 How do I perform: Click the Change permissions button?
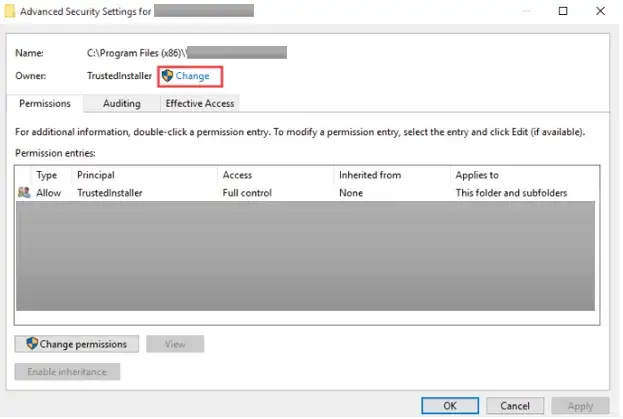[x=77, y=344]
